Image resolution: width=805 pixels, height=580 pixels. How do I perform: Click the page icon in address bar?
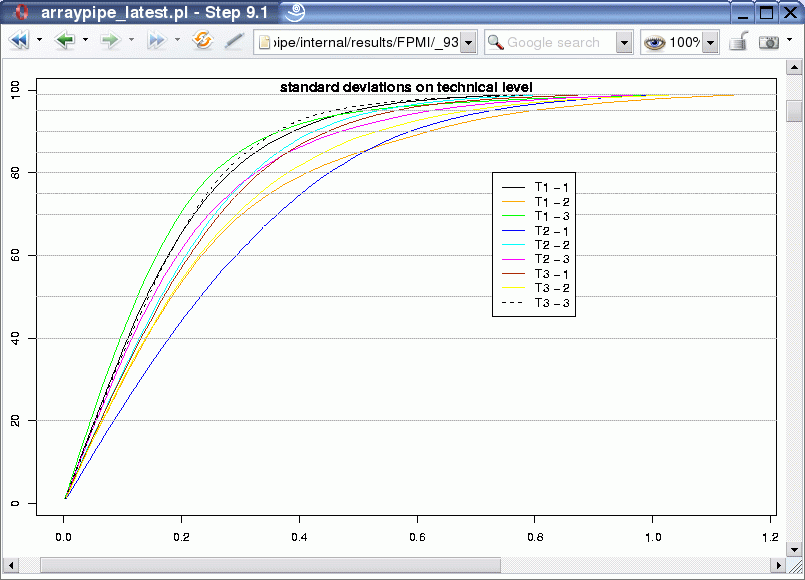(x=264, y=42)
